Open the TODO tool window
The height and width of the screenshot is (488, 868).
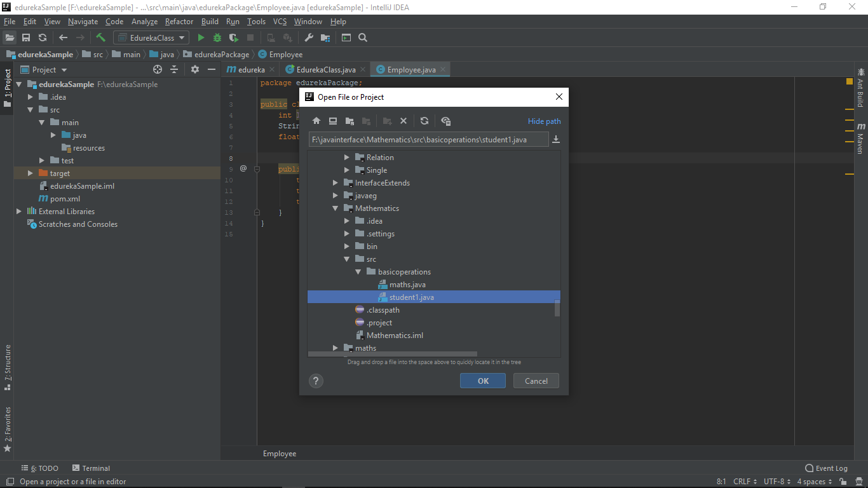point(39,468)
